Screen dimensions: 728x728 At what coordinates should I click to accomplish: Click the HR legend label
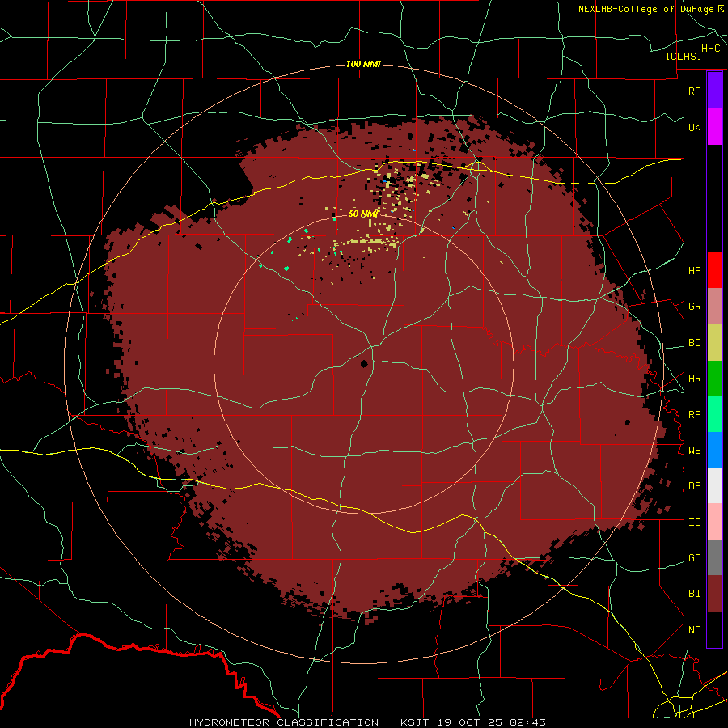[x=694, y=379]
